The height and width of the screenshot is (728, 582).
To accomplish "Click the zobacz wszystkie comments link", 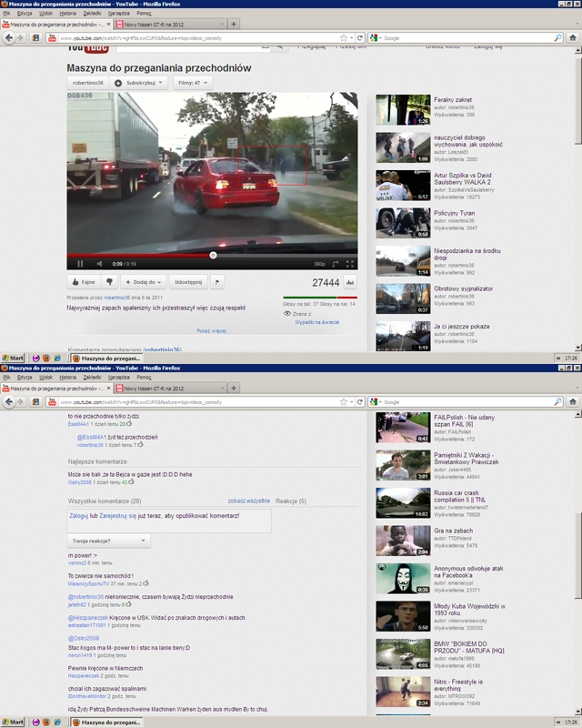I will click(x=248, y=501).
